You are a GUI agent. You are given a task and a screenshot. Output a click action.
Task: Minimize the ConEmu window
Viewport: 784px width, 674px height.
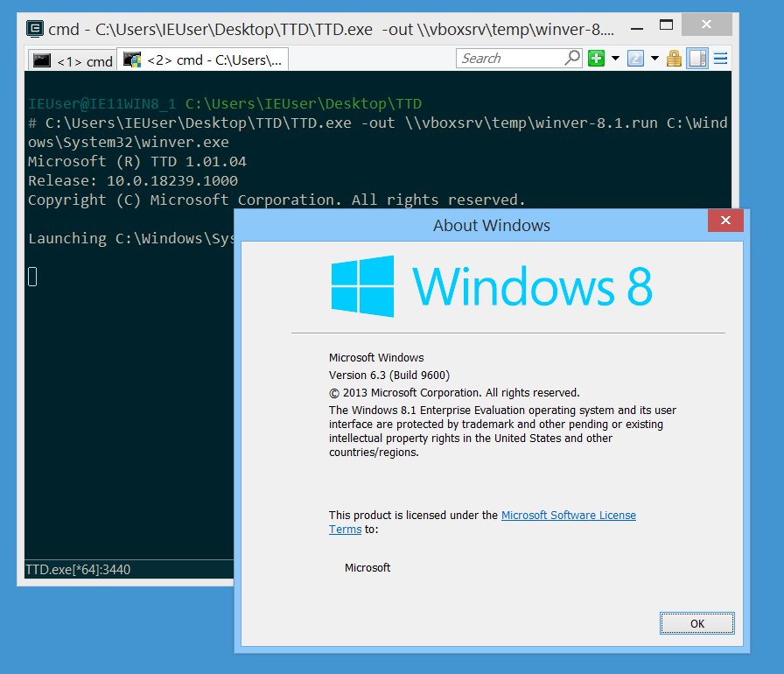coord(636,29)
